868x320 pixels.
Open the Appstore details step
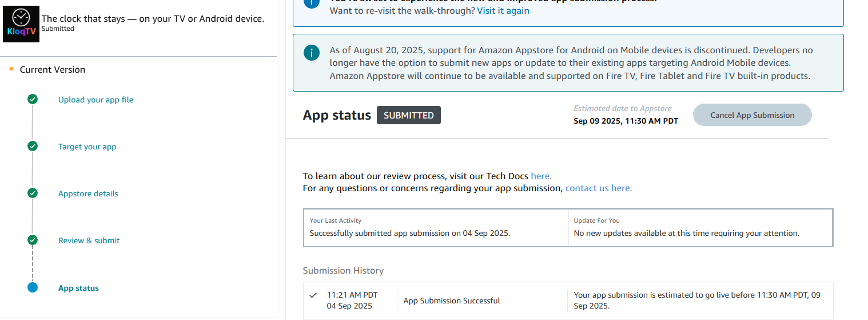88,193
